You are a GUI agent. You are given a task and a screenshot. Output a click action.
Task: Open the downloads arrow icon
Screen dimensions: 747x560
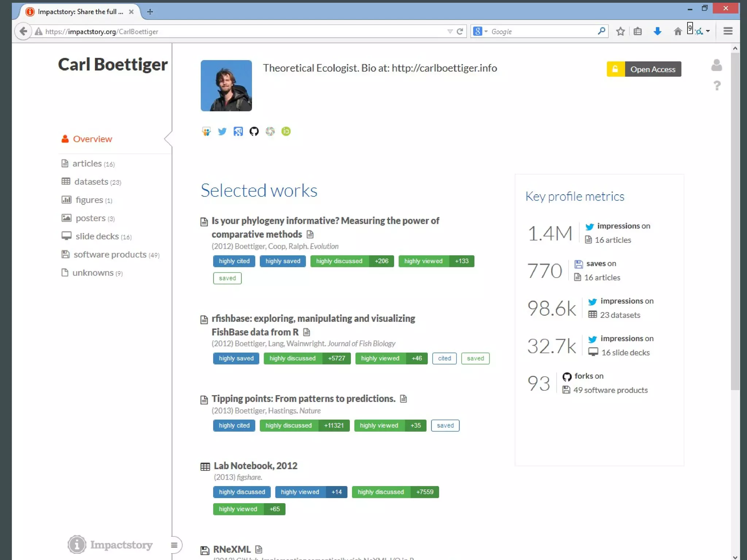tap(657, 31)
